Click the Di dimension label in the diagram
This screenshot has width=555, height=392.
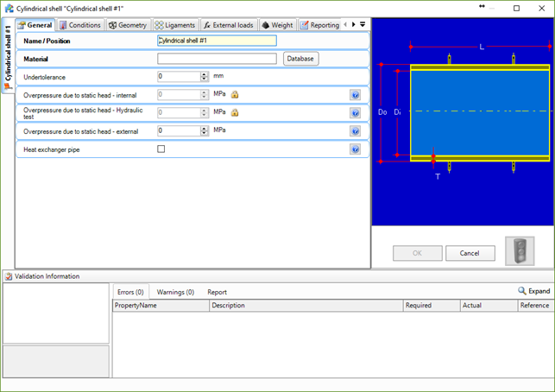398,112
